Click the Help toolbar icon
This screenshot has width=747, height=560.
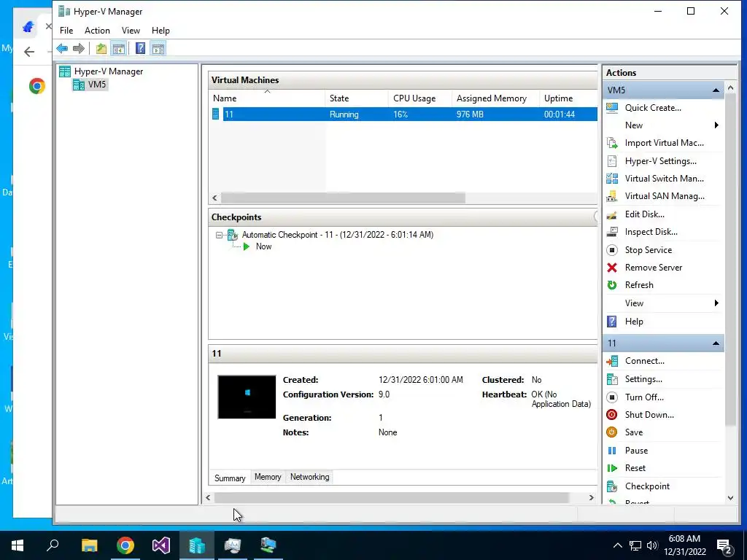click(x=141, y=48)
